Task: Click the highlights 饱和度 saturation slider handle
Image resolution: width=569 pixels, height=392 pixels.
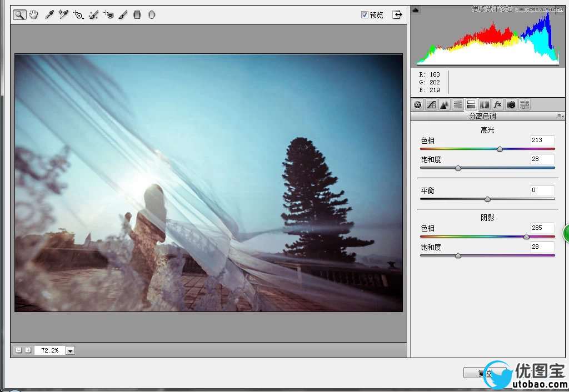Action: click(458, 168)
